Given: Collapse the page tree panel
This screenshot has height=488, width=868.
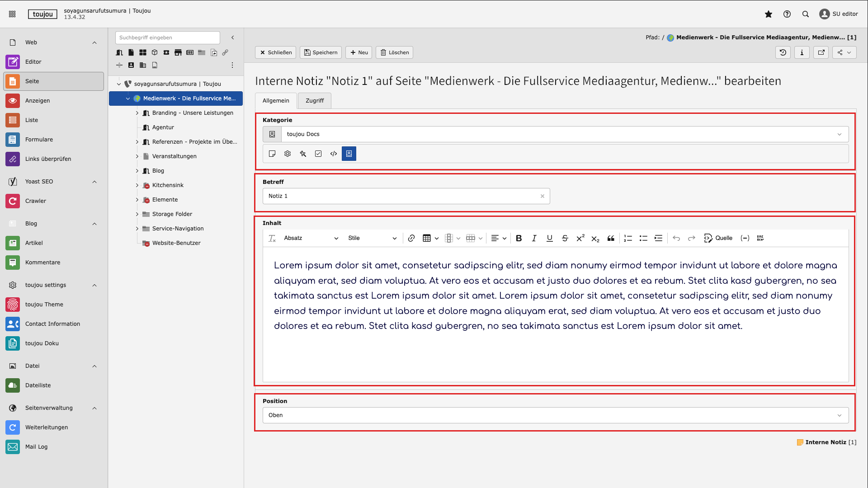Looking at the screenshot, I should [x=233, y=38].
